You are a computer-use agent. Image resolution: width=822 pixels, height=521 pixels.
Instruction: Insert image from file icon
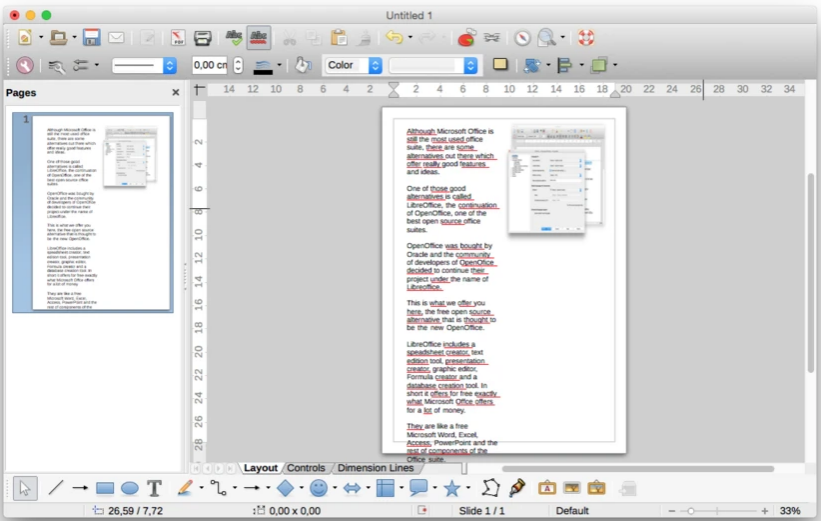571,488
